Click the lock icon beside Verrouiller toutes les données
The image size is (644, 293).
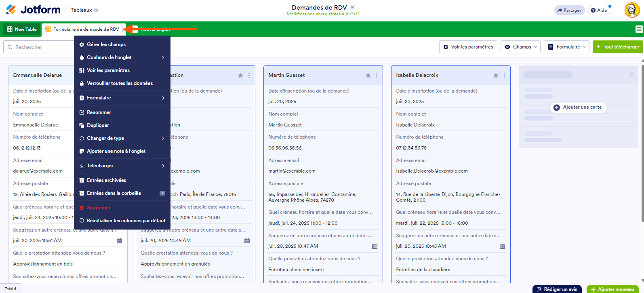(82, 83)
